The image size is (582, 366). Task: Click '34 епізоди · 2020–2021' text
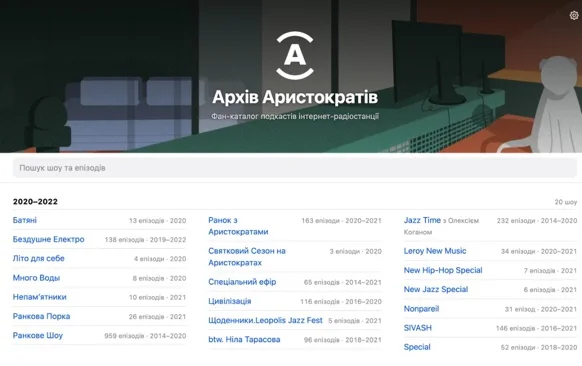pyautogui.click(x=539, y=251)
